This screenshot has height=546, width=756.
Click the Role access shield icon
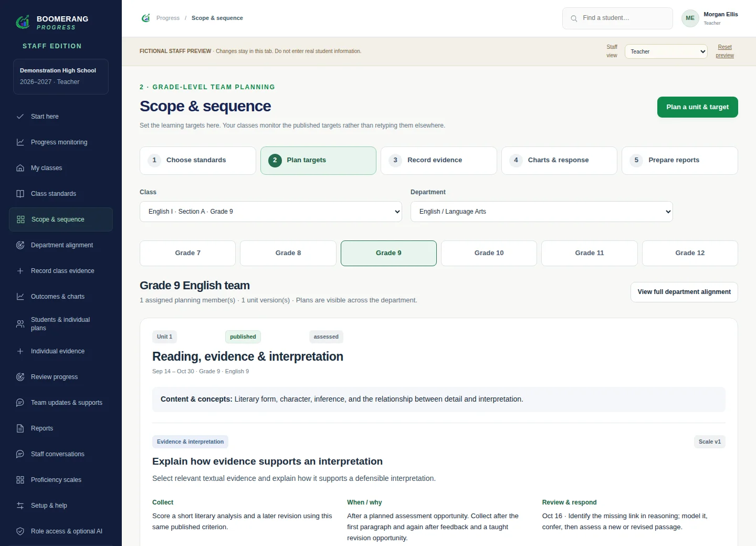20,531
